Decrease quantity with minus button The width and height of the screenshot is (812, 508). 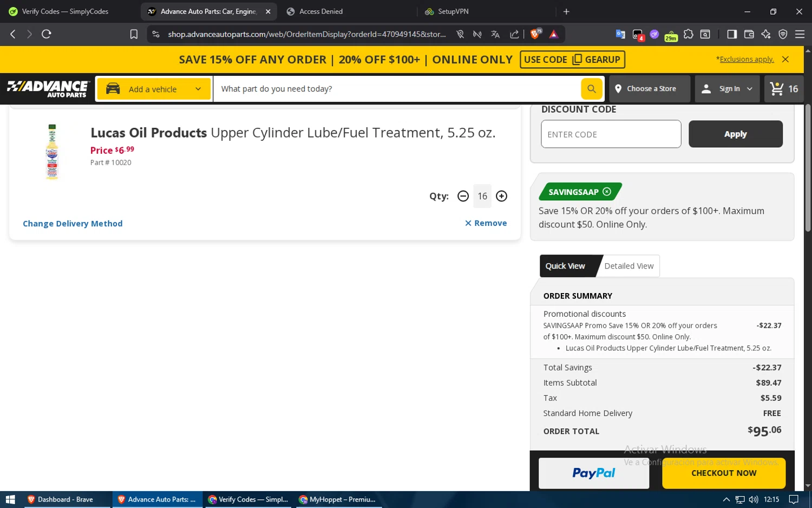(x=463, y=196)
